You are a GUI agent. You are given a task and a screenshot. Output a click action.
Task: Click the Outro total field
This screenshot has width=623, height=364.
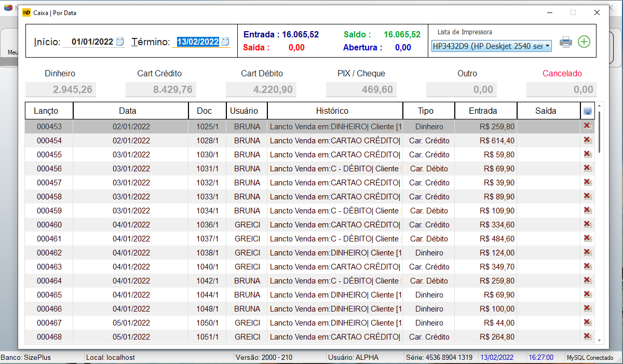coord(462,90)
